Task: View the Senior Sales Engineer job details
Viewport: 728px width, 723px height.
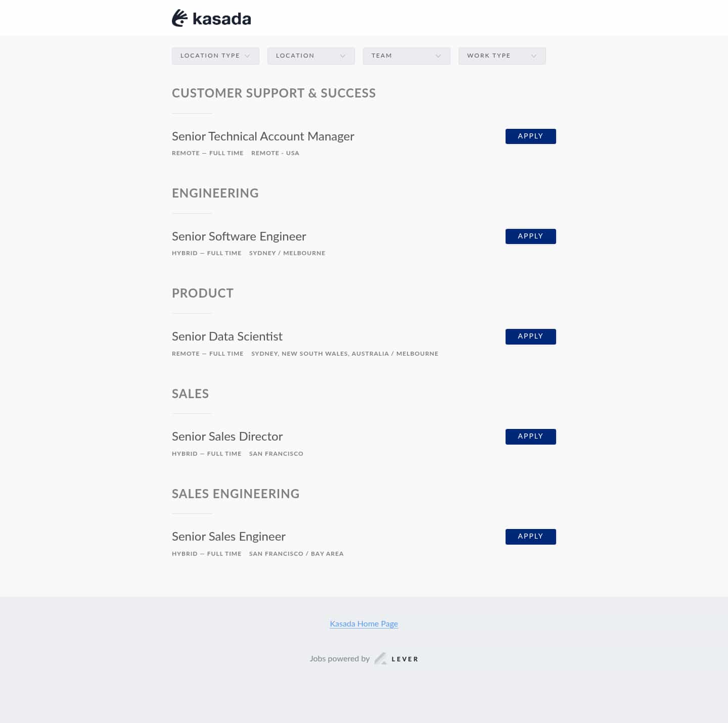Action: coord(229,537)
